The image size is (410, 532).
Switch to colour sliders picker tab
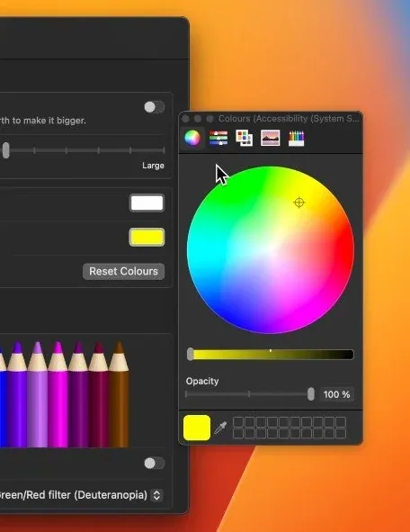[218, 138]
